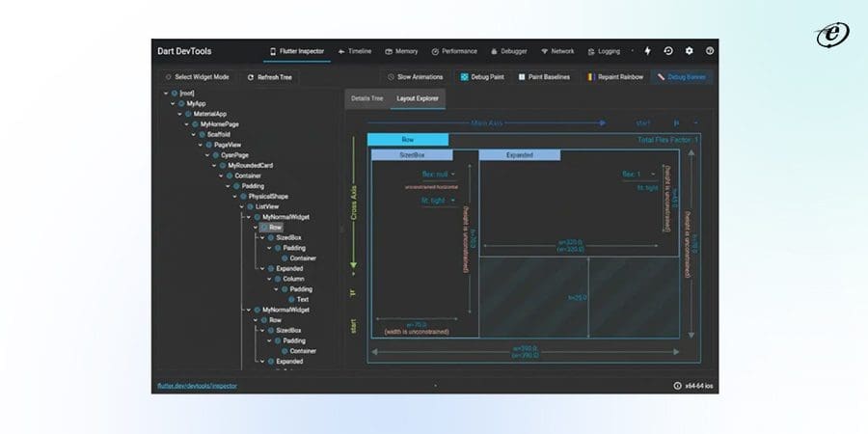The image size is (868, 434).
Task: Click the Refresh Tree circular arrow icon
Action: pyautogui.click(x=251, y=77)
